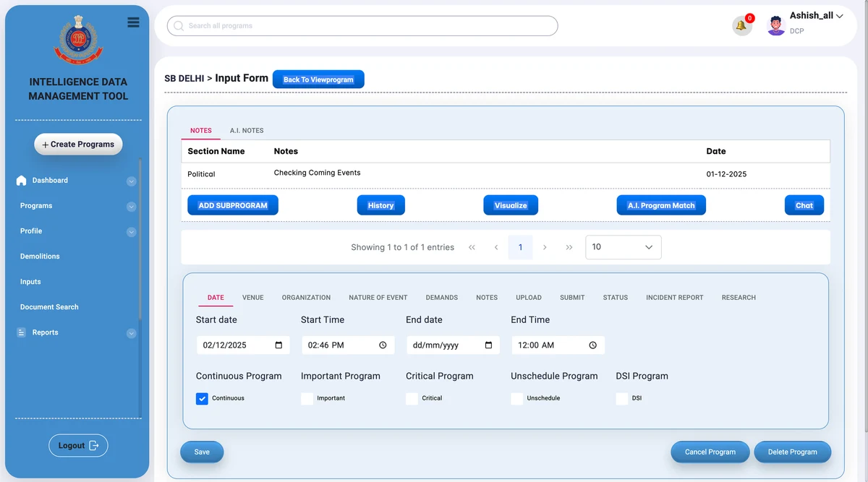Open the End Time clock picker icon
Screen dimensions: 868x482
(x=593, y=345)
